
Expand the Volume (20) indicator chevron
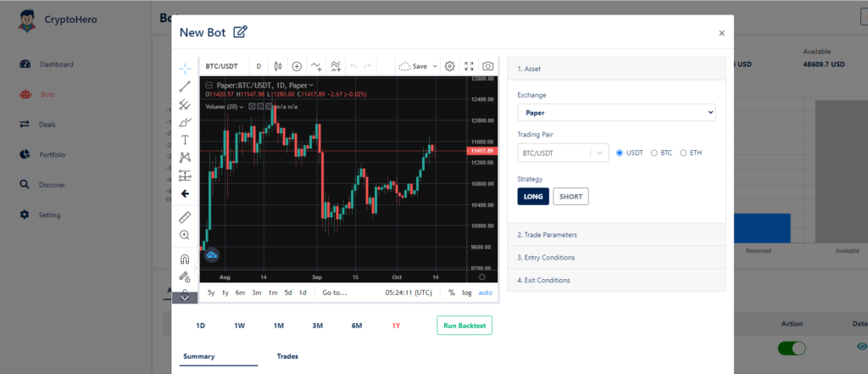[242, 106]
